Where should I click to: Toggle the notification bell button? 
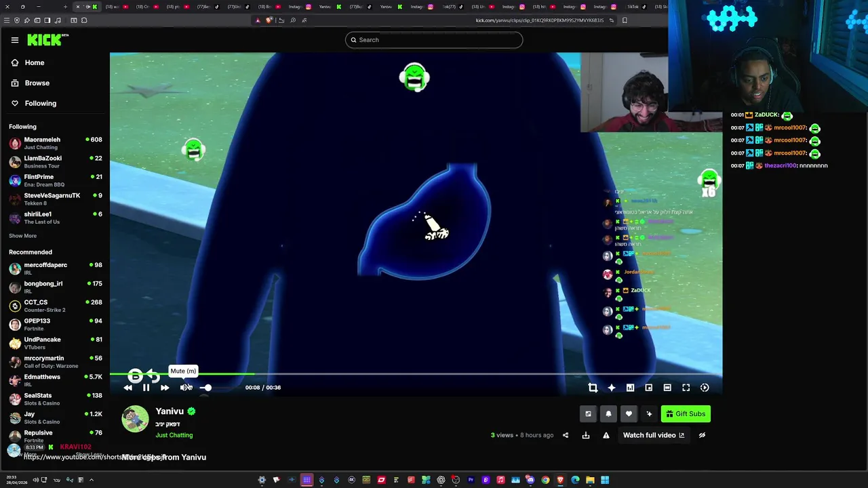coord(608,414)
